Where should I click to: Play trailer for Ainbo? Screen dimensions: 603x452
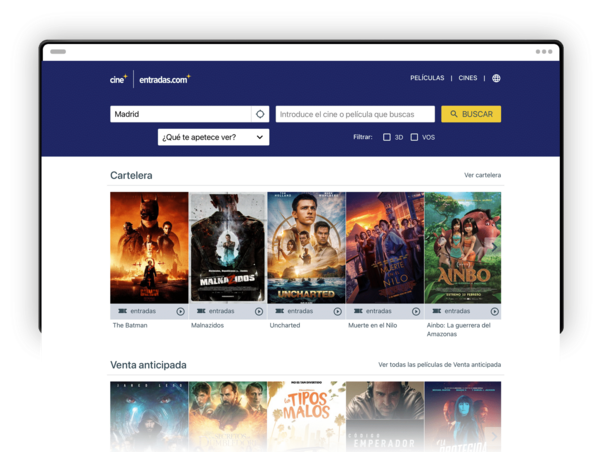(495, 311)
